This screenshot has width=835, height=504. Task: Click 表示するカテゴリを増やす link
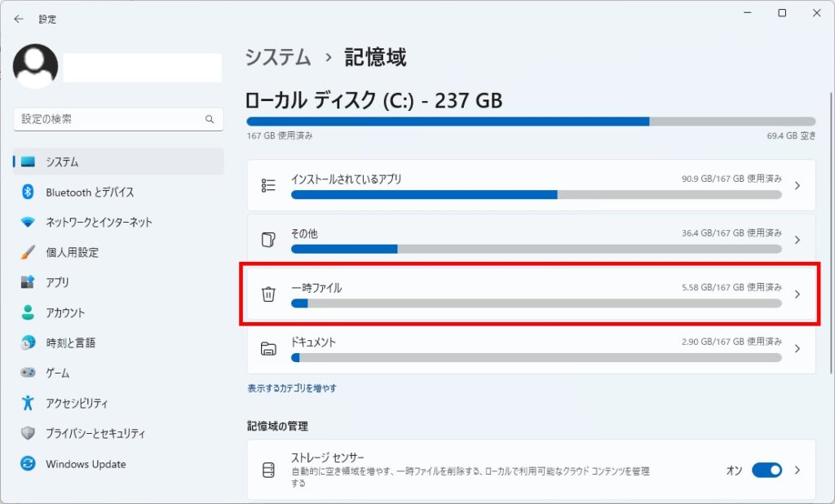(292, 388)
